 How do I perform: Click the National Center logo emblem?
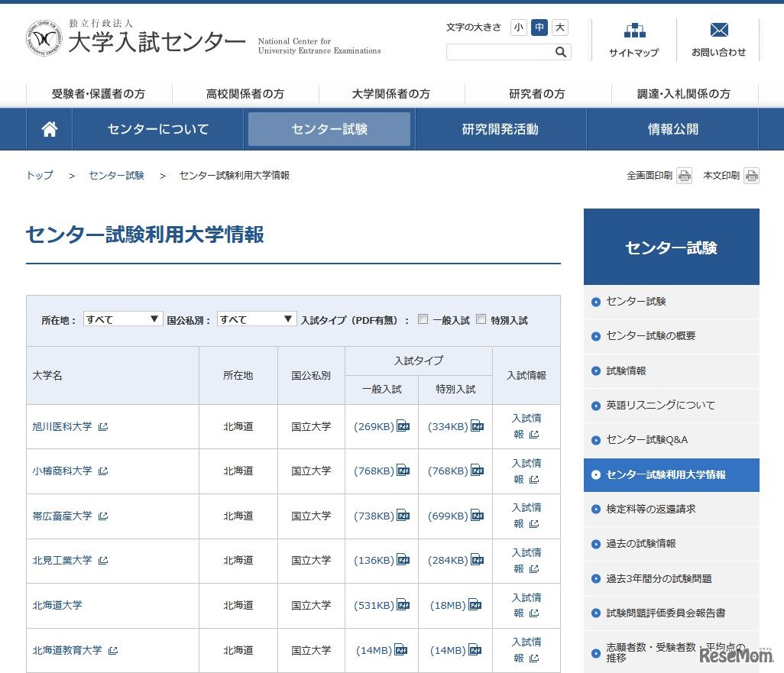(x=44, y=38)
